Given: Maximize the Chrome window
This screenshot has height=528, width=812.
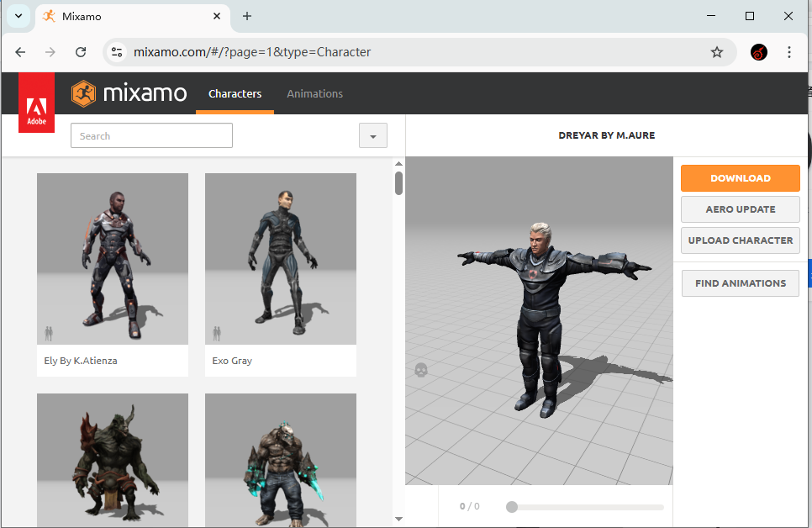Looking at the screenshot, I should click(749, 16).
